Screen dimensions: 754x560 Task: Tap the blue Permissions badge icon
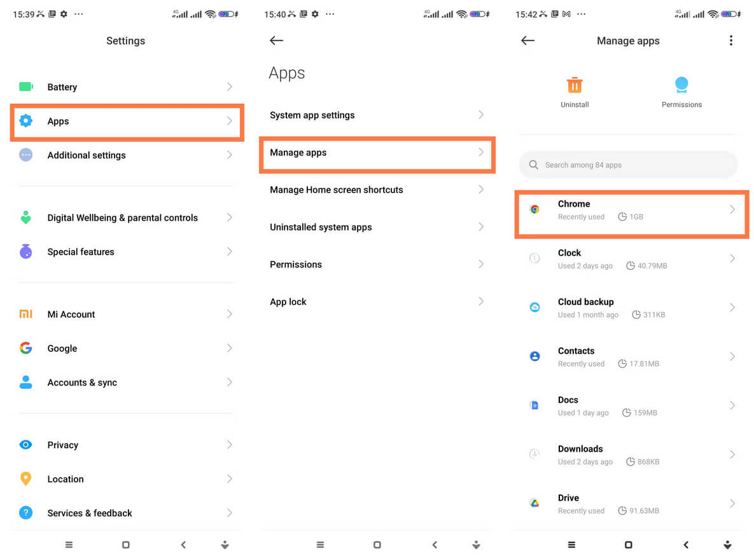pos(681,85)
